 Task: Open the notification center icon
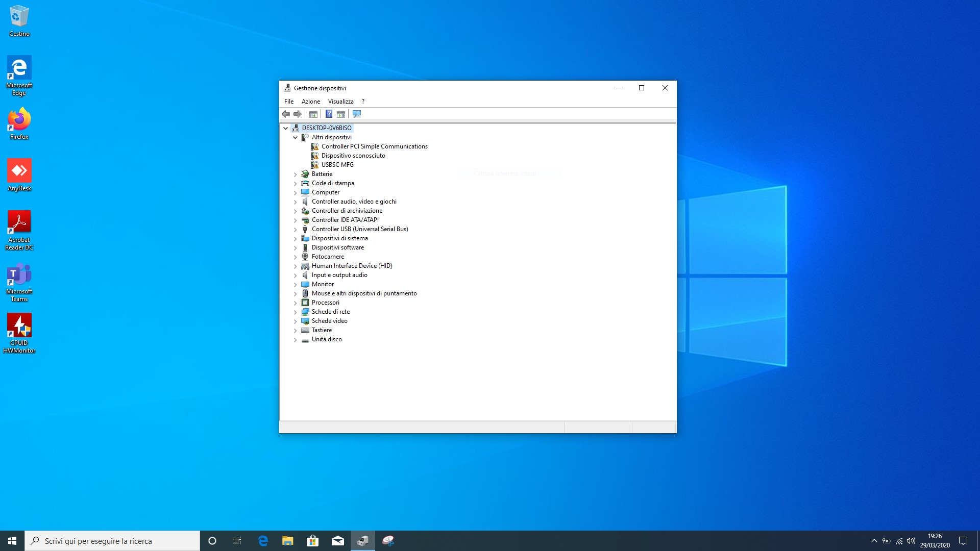point(963,541)
